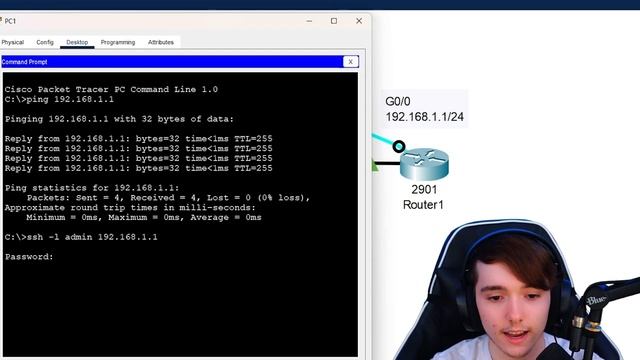Click the PC1 window title
Image resolution: width=640 pixels, height=360 pixels.
(x=10, y=21)
